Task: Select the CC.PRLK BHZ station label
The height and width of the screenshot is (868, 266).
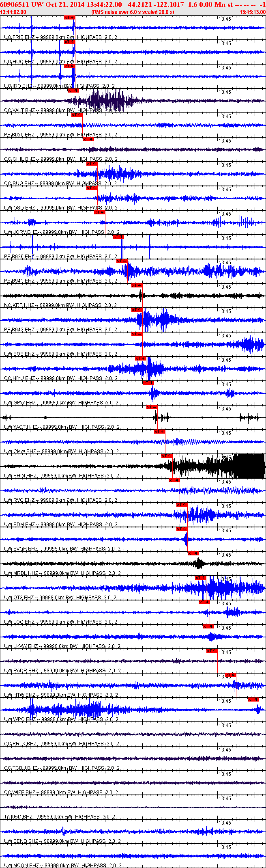Action: 62,744
